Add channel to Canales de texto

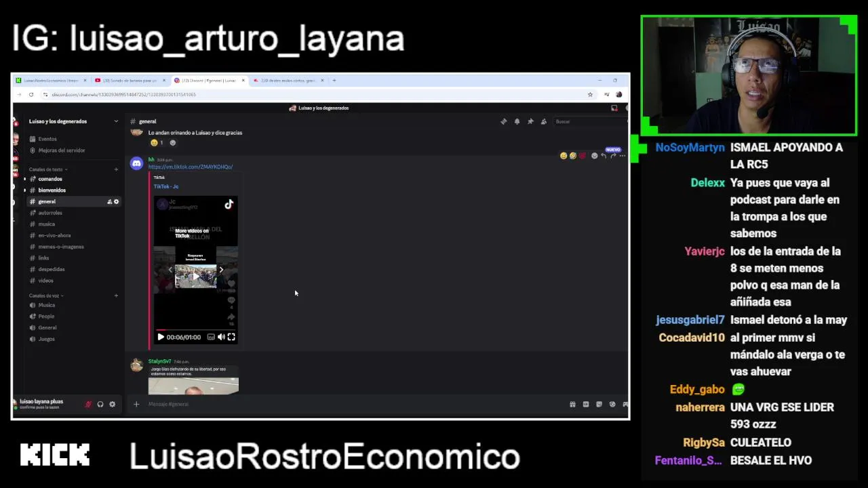coord(116,169)
